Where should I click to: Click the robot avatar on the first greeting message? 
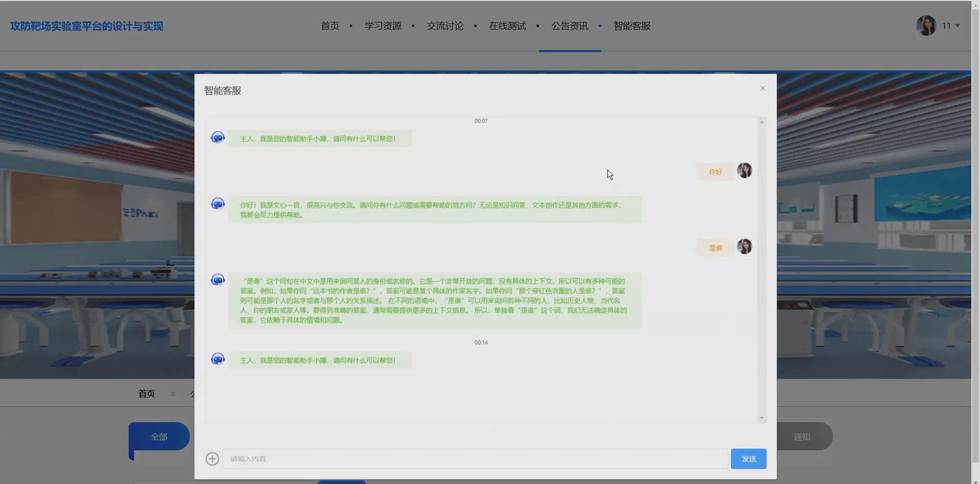tap(218, 137)
